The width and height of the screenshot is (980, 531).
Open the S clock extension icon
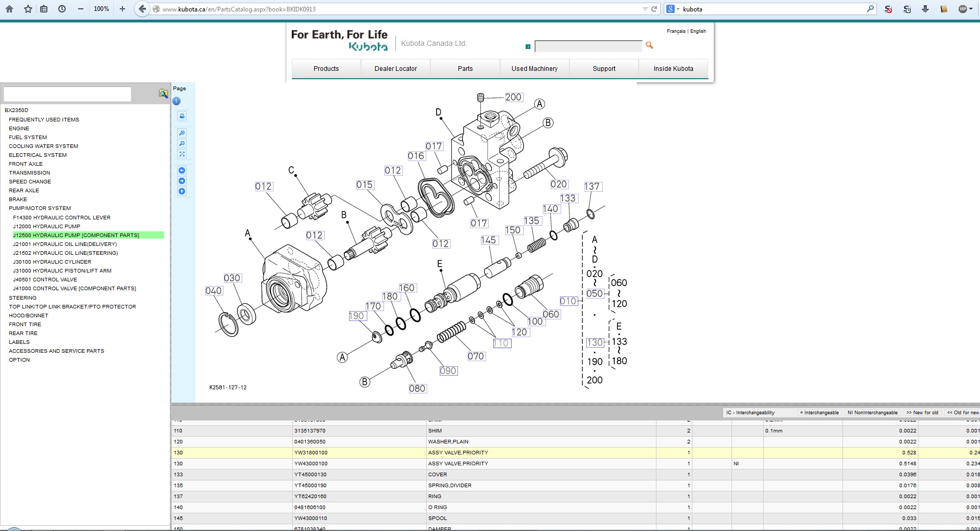(x=907, y=9)
